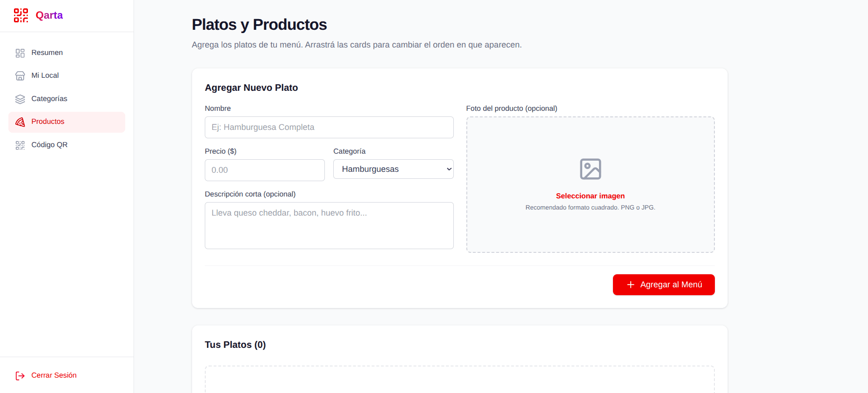Screen dimensions: 868x393
Task: Click the Foto del producto (opcional) label
Action: click(x=511, y=108)
